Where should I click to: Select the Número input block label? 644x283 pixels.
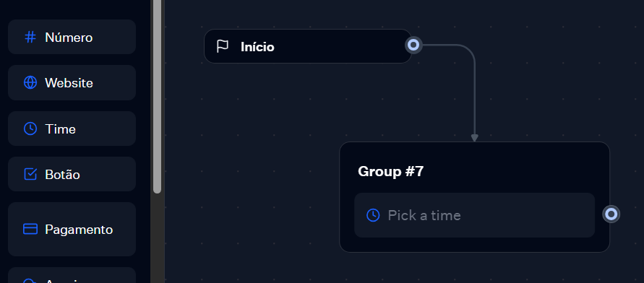(69, 38)
